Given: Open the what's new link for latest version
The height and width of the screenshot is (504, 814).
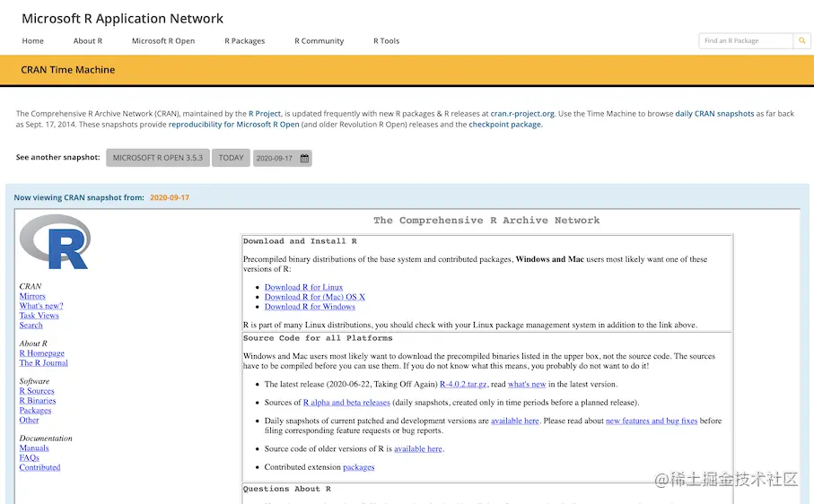Looking at the screenshot, I should 527,384.
